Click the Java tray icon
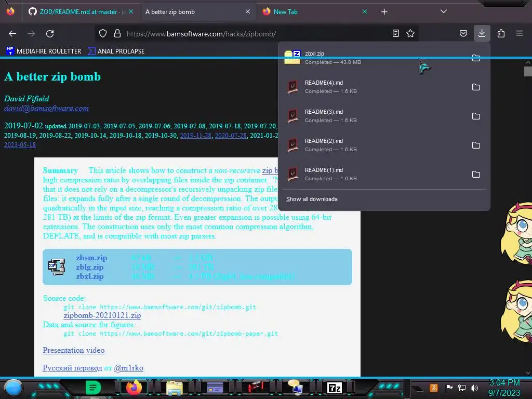The height and width of the screenshot is (399, 532). tap(434, 388)
